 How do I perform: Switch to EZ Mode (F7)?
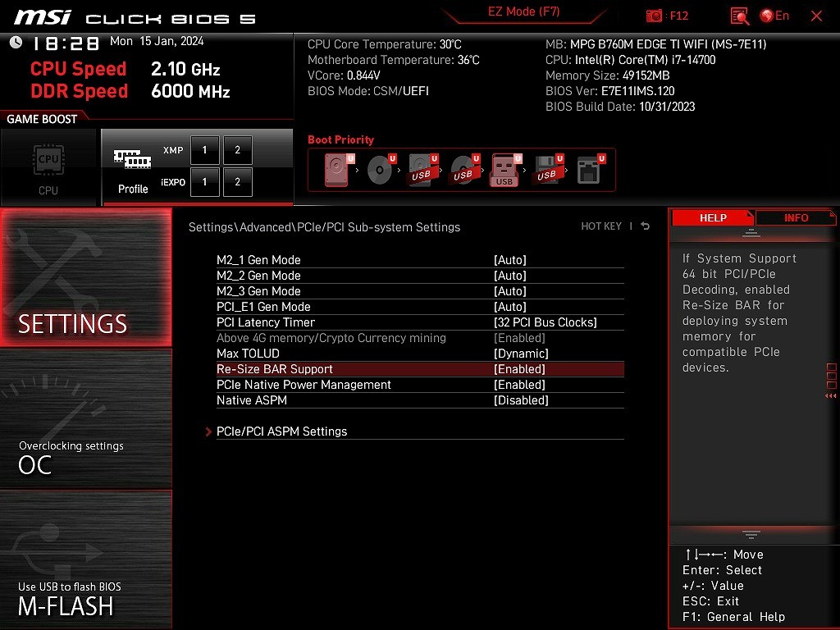pos(523,11)
